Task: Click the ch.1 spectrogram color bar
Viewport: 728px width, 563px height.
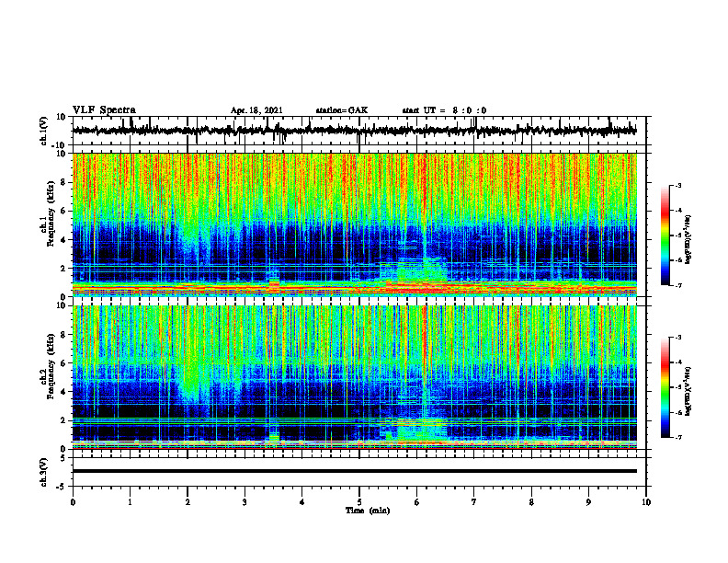Action: pos(665,236)
